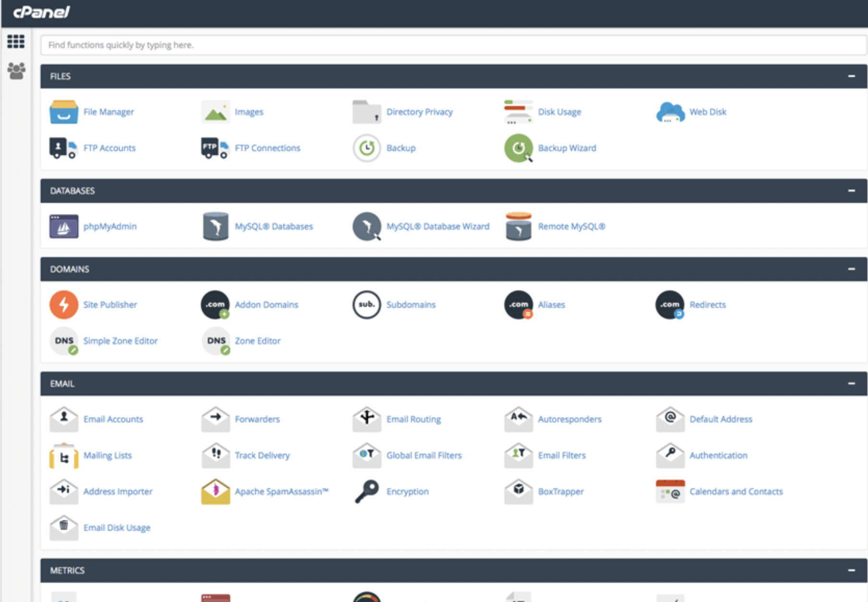This screenshot has height=602, width=868.
Task: Collapse the Files section
Action: pyautogui.click(x=851, y=76)
